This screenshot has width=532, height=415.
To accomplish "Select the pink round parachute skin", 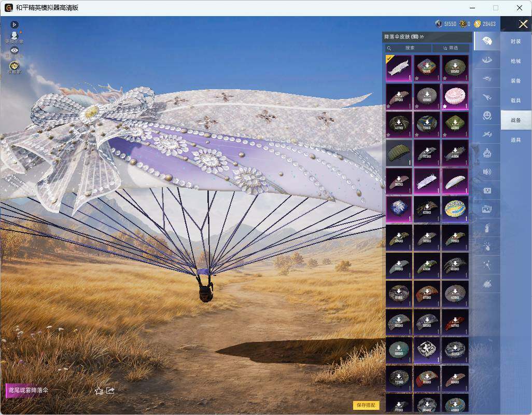I will (x=455, y=96).
